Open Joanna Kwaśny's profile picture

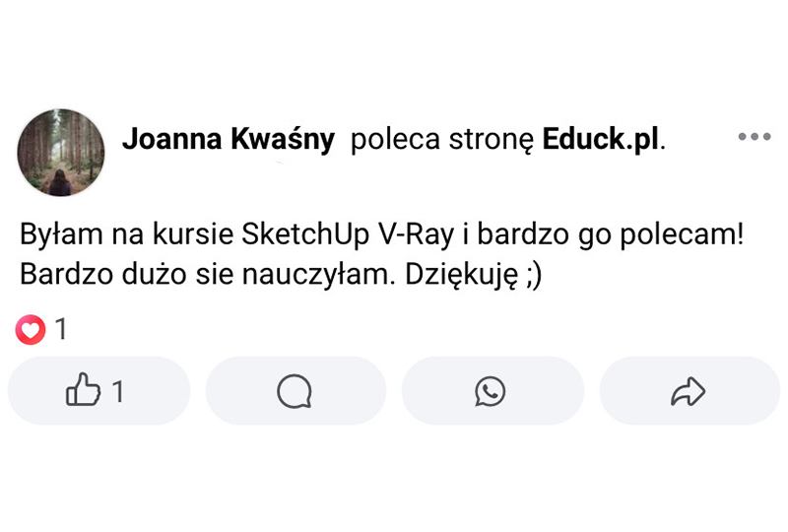[61, 153]
